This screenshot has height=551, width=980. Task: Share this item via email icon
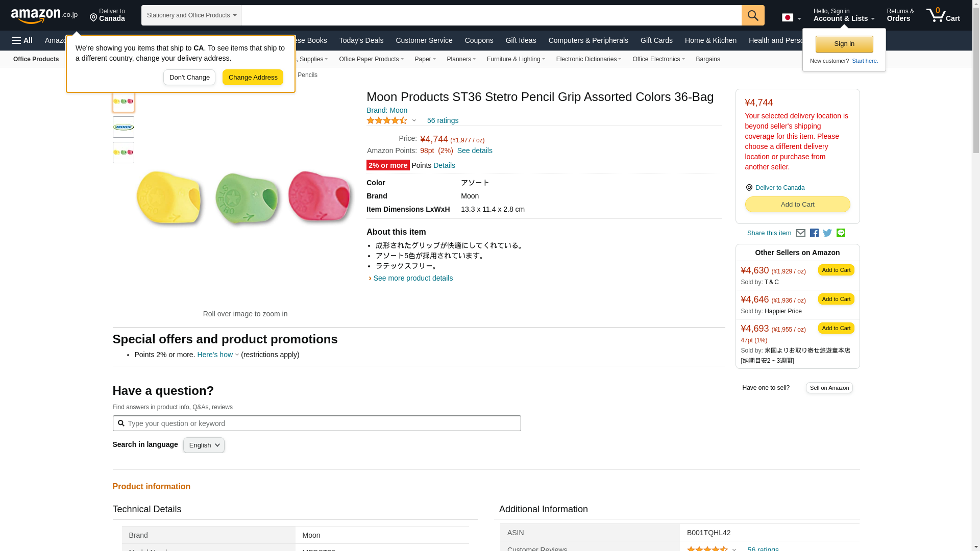[800, 233]
